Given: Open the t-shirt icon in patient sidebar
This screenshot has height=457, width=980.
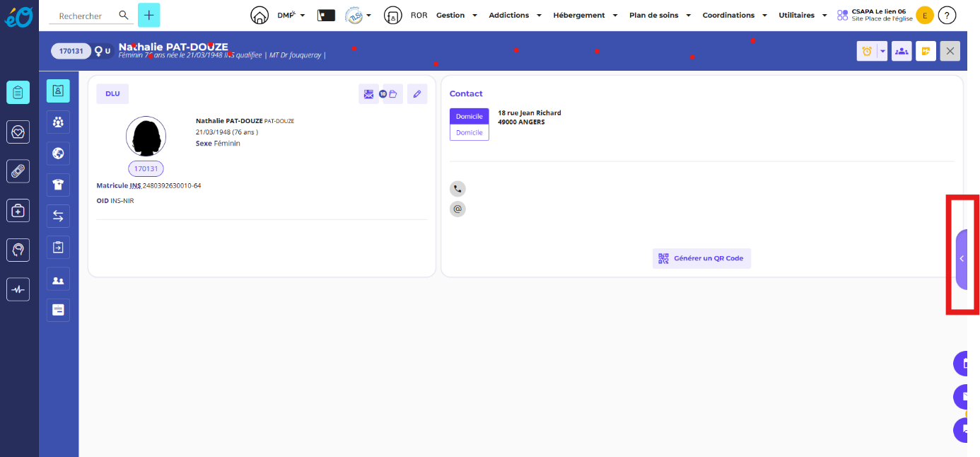Looking at the screenshot, I should pyautogui.click(x=58, y=185).
